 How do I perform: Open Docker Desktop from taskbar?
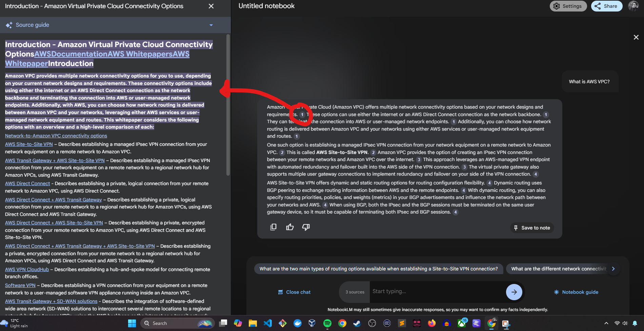pyautogui.click(x=298, y=323)
